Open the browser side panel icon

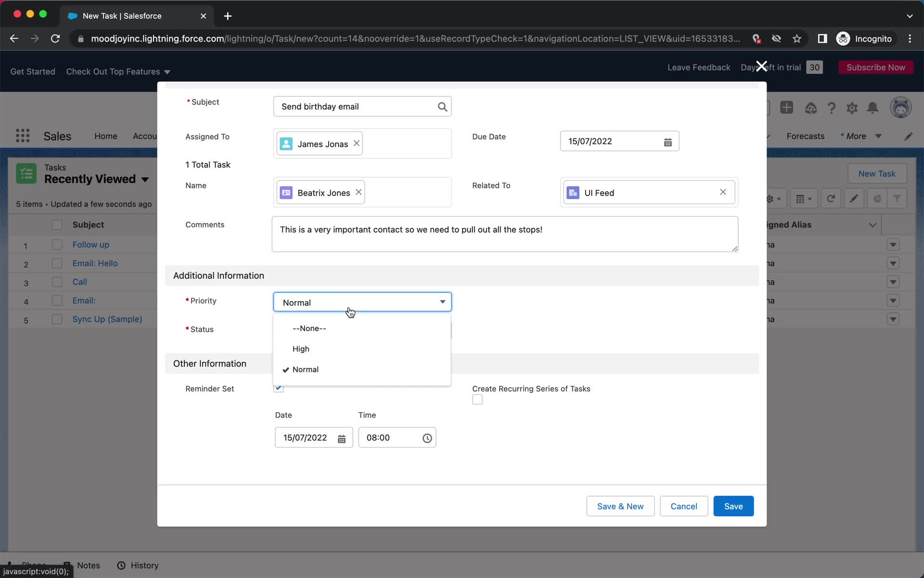pos(822,39)
